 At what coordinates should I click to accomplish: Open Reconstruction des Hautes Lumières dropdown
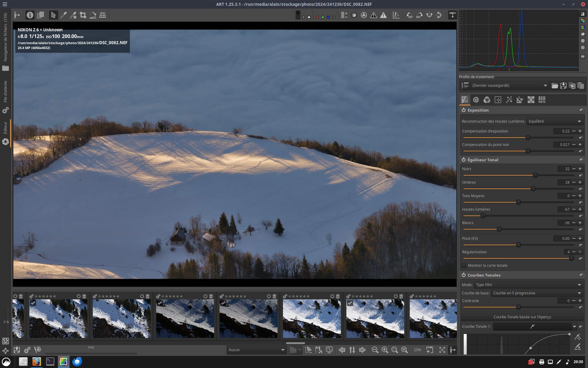pyautogui.click(x=555, y=121)
